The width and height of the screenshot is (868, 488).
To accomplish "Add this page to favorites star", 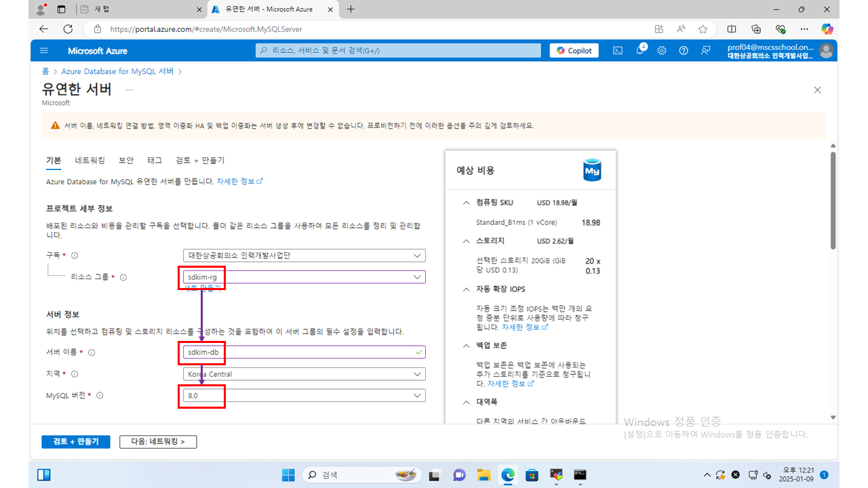I will pyautogui.click(x=703, y=29).
